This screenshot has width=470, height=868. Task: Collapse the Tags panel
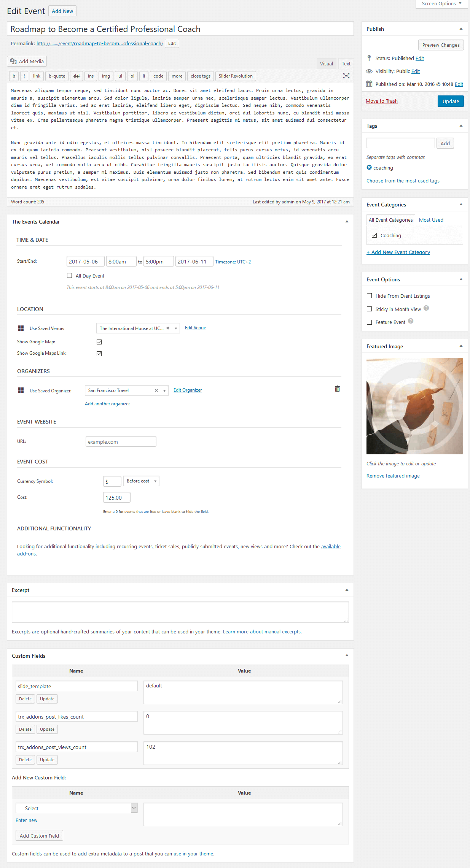click(461, 126)
